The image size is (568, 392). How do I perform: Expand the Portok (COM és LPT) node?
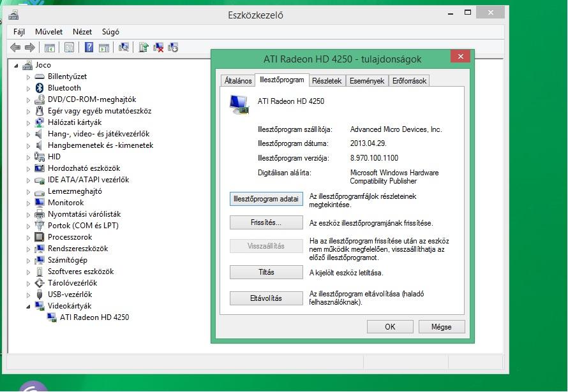pyautogui.click(x=28, y=226)
